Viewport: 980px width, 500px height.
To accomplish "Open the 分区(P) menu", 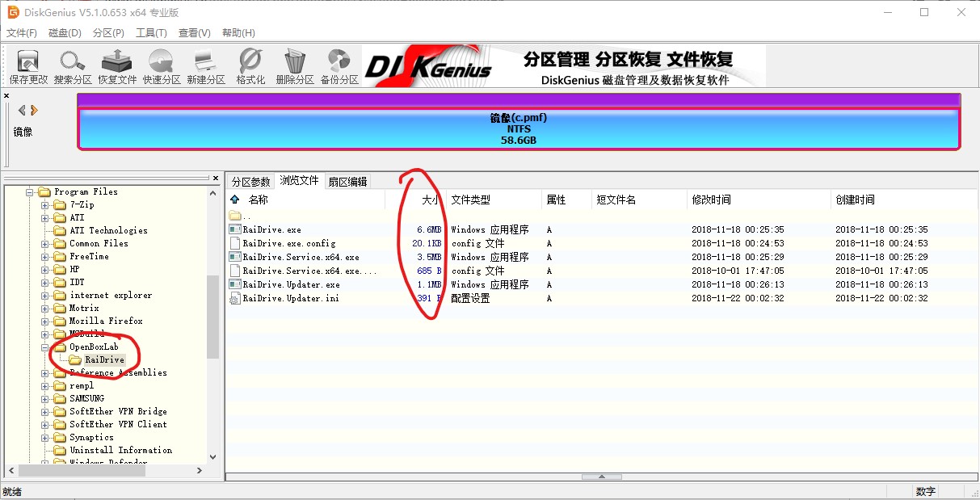I will coord(108,33).
